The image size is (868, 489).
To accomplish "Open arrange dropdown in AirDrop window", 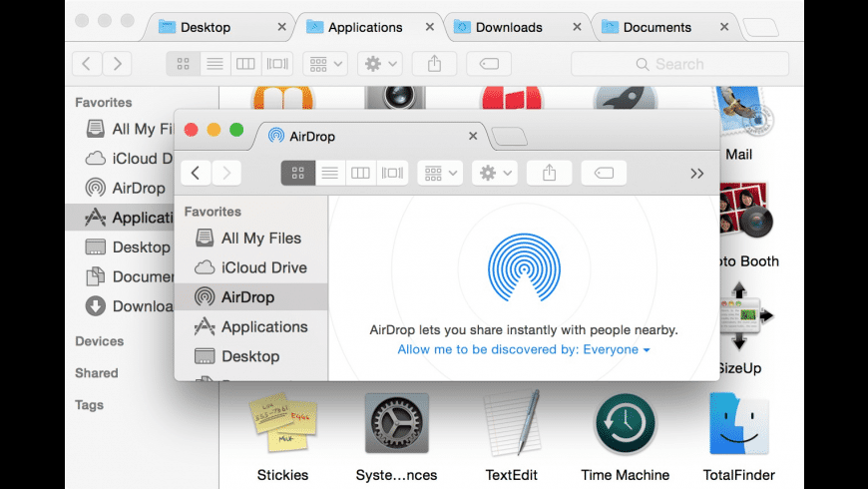I will point(440,173).
